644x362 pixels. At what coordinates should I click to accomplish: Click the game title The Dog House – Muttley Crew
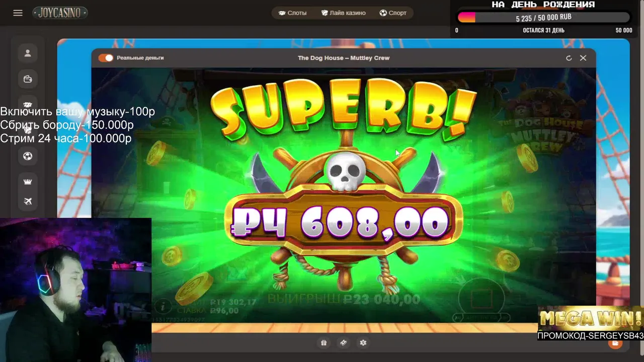(344, 58)
